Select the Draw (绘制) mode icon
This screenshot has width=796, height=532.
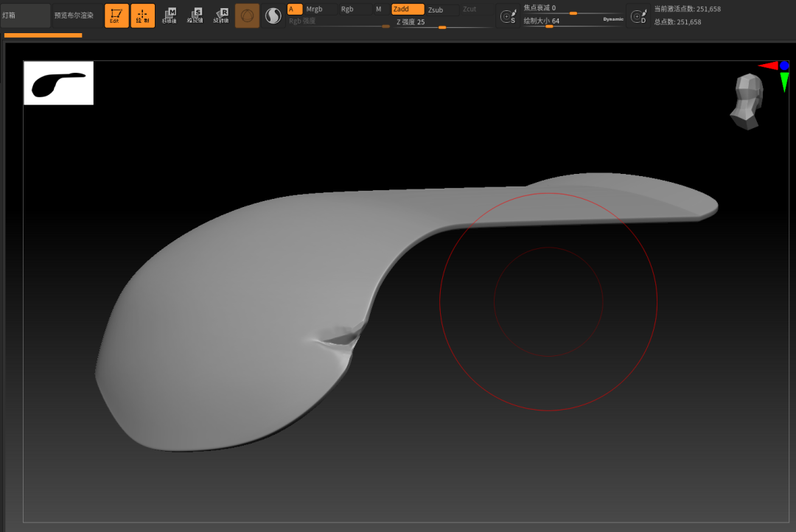pos(143,15)
